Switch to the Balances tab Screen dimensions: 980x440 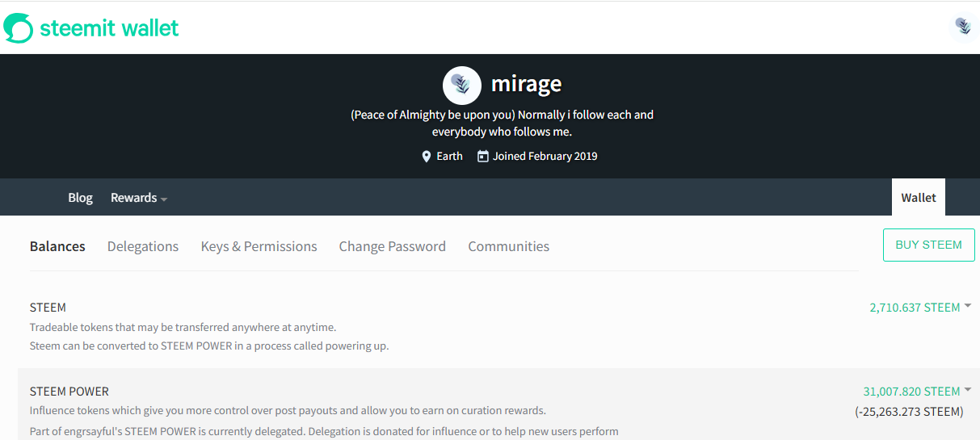[x=57, y=246]
